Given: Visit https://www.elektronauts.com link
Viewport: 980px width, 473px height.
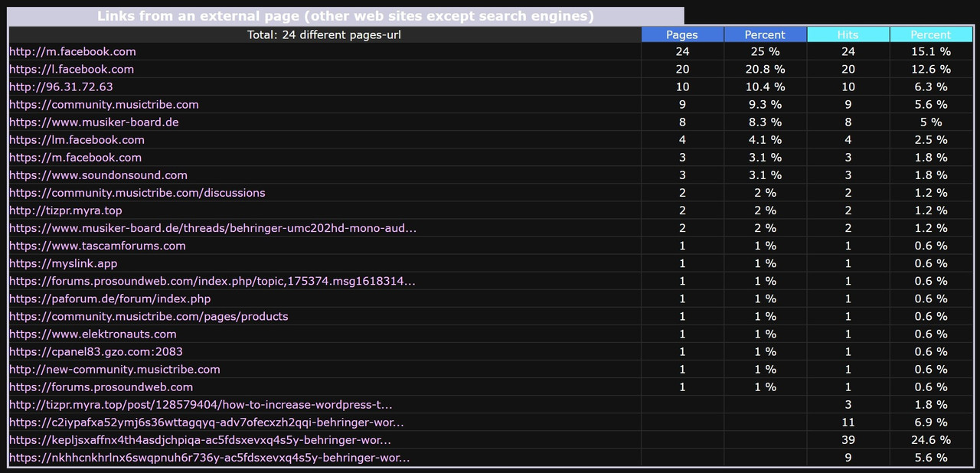Looking at the screenshot, I should tap(93, 333).
